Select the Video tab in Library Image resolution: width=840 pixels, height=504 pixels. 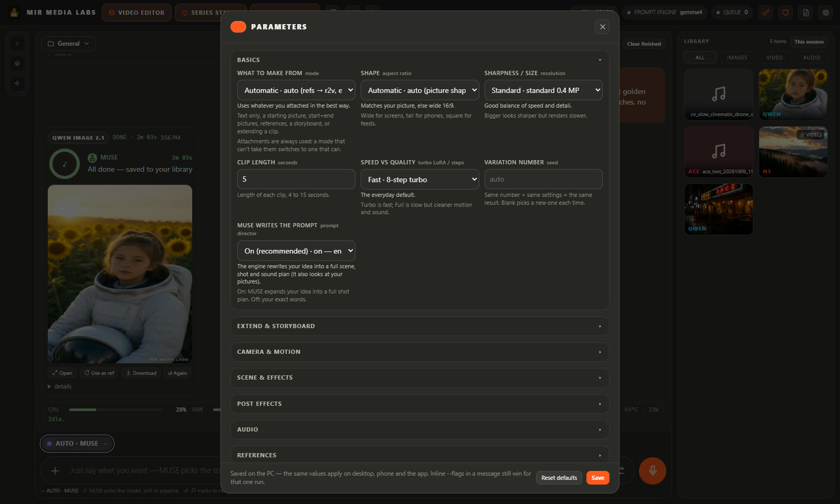[x=774, y=58]
